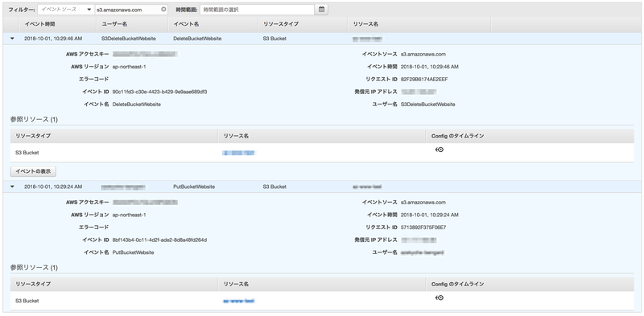Screen dimensions: 644x316
Task: Sort by ユーザー名 column header
Action: click(x=114, y=24)
